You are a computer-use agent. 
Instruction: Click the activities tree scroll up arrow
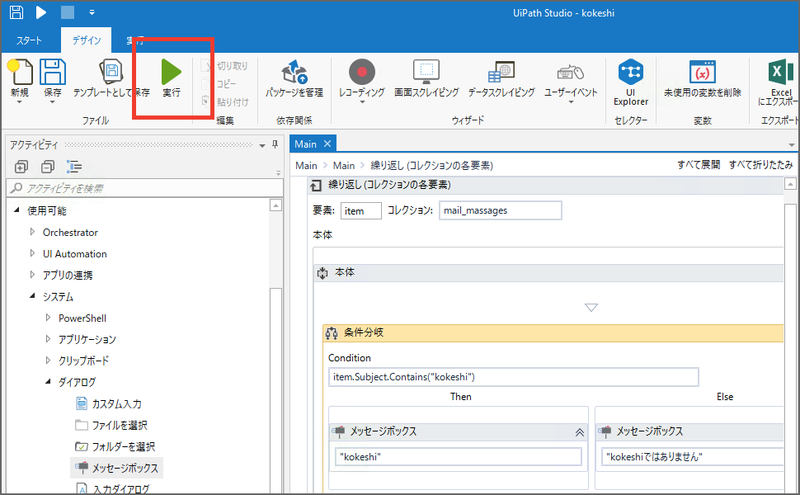pyautogui.click(x=276, y=206)
